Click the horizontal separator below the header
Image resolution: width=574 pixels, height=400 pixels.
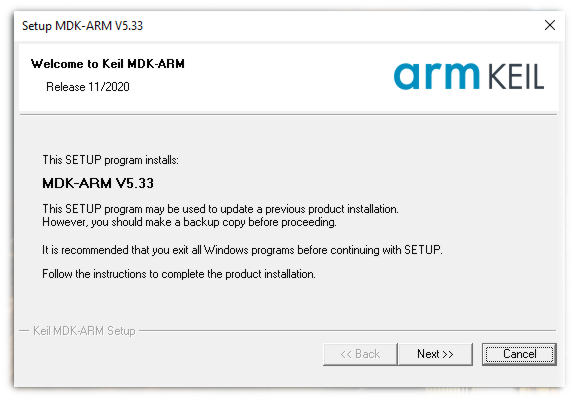pyautogui.click(x=288, y=115)
